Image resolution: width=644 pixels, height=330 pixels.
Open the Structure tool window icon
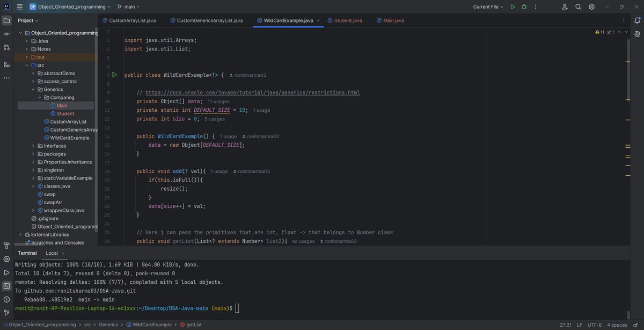click(x=6, y=64)
